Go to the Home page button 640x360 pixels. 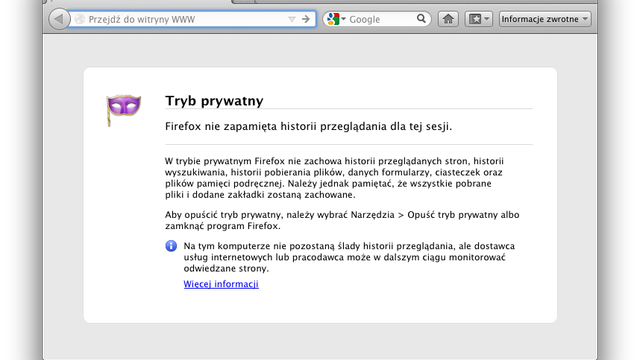448,19
